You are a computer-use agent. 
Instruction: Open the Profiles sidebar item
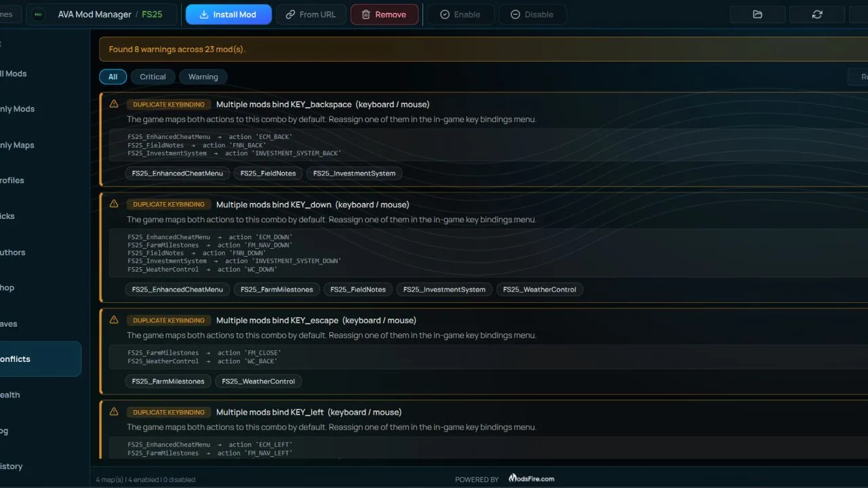pos(41,180)
